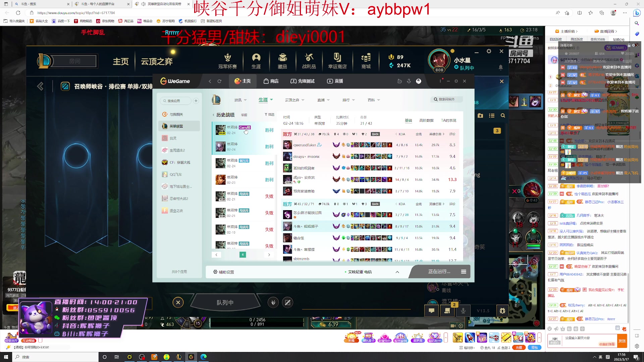
Task: Open Windows Start menu
Action: [x=6, y=357]
